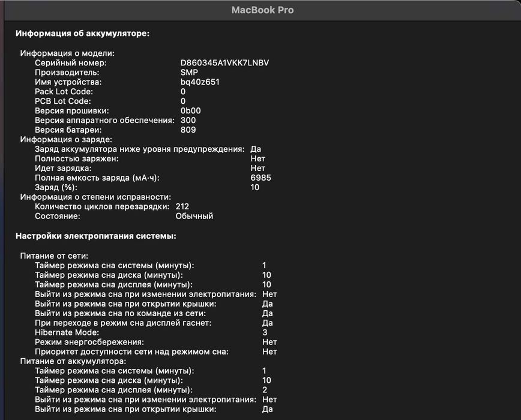This screenshot has width=521, height=420.
Task: Click the "Заряд (%):" label
Action: pyautogui.click(x=56, y=188)
